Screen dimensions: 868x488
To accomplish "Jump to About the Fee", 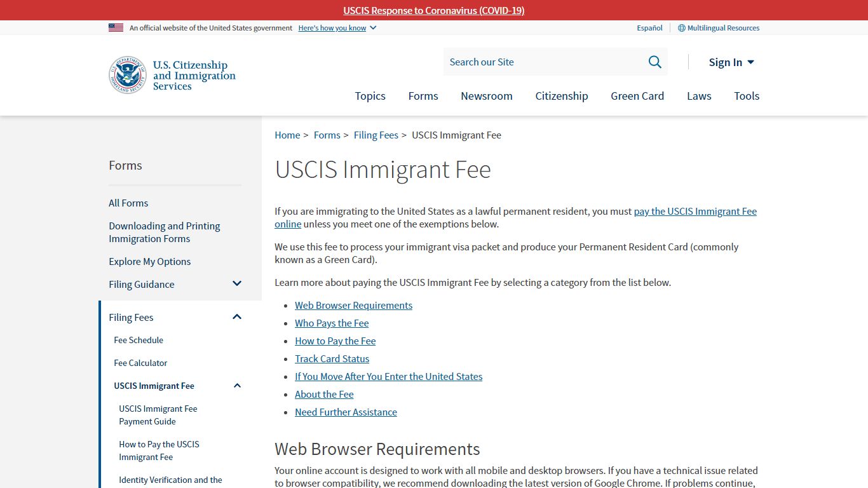I will tap(324, 394).
